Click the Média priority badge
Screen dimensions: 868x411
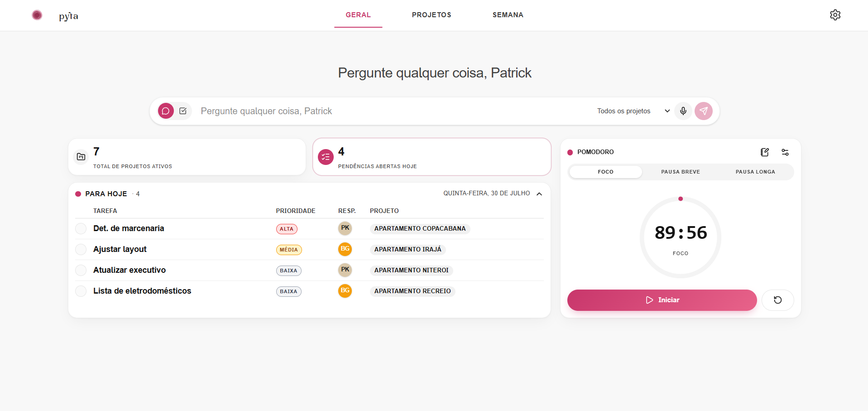(x=289, y=250)
